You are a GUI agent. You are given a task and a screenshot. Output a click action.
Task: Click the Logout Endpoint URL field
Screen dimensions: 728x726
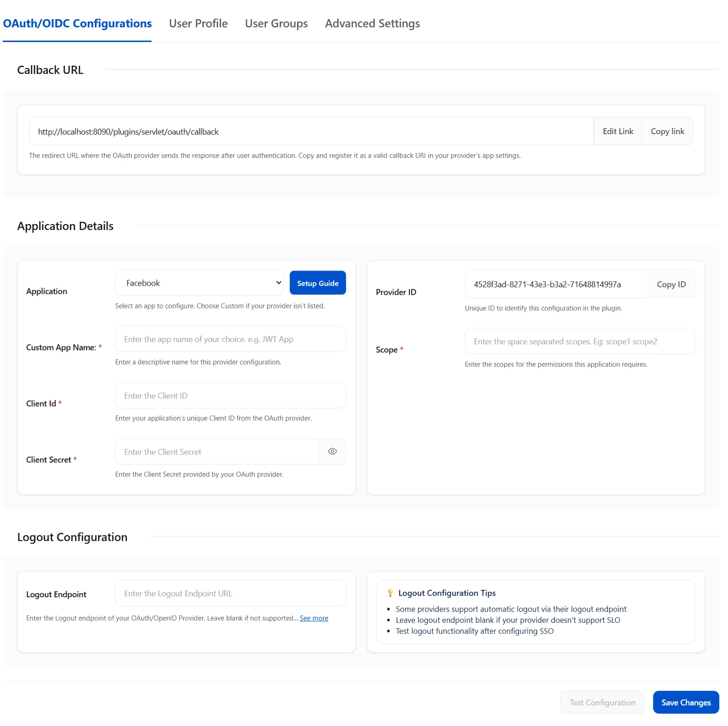pyautogui.click(x=230, y=593)
